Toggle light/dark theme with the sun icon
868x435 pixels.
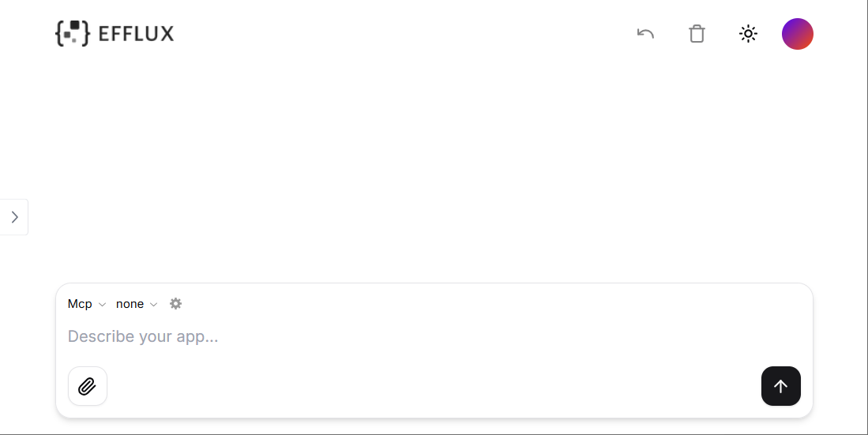click(x=749, y=34)
